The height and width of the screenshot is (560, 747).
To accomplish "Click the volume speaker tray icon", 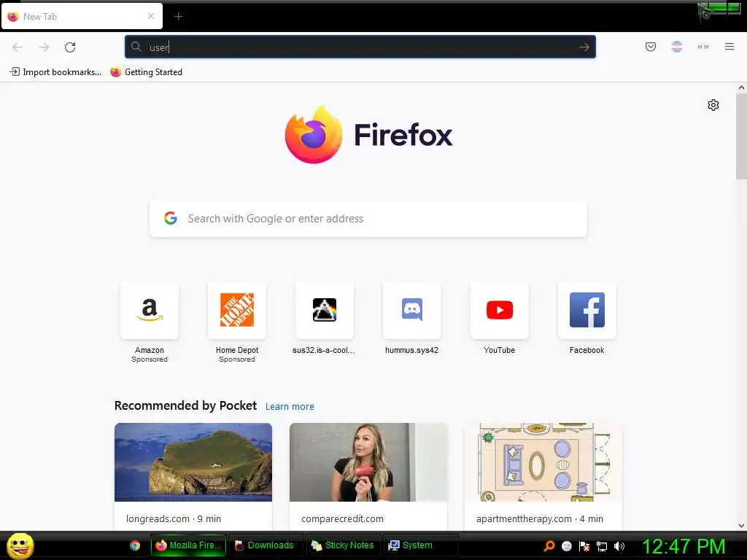I will pos(619,546).
